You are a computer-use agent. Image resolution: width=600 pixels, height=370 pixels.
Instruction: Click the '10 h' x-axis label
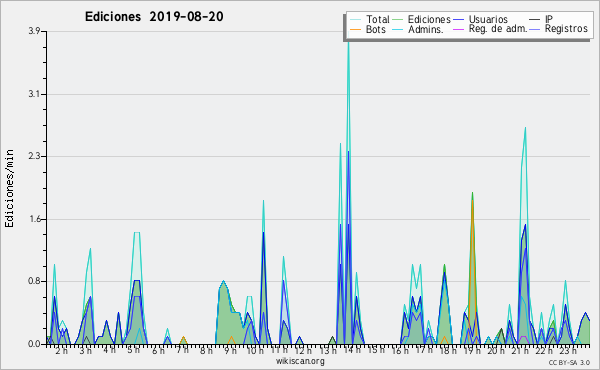[x=255, y=350]
